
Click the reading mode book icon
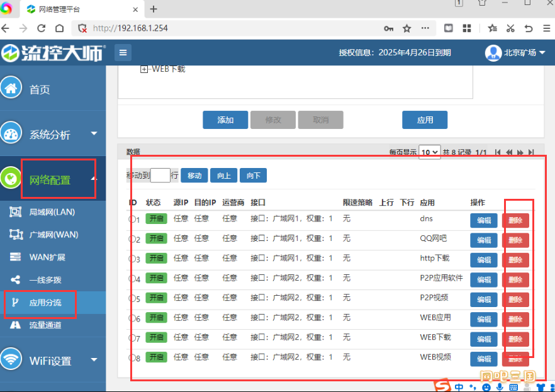tap(449, 28)
